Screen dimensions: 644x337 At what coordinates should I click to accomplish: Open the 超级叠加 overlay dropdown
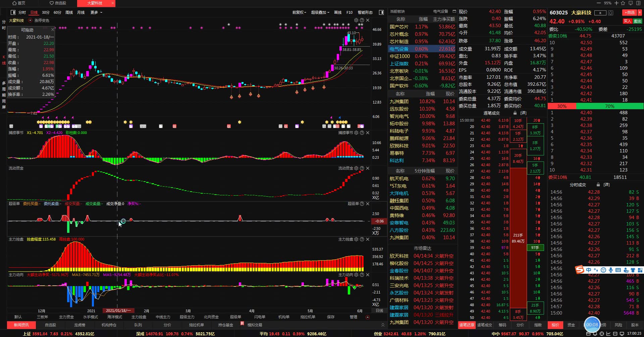click(320, 12)
